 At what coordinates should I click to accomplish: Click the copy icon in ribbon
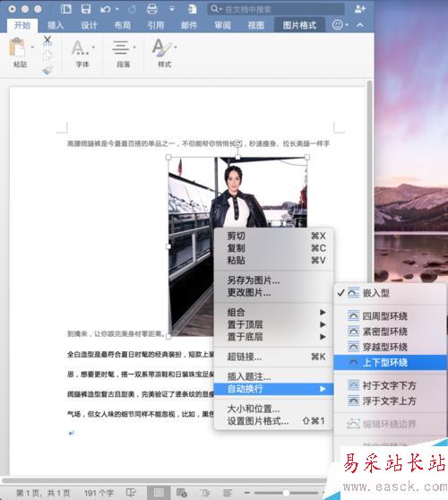tap(47, 56)
